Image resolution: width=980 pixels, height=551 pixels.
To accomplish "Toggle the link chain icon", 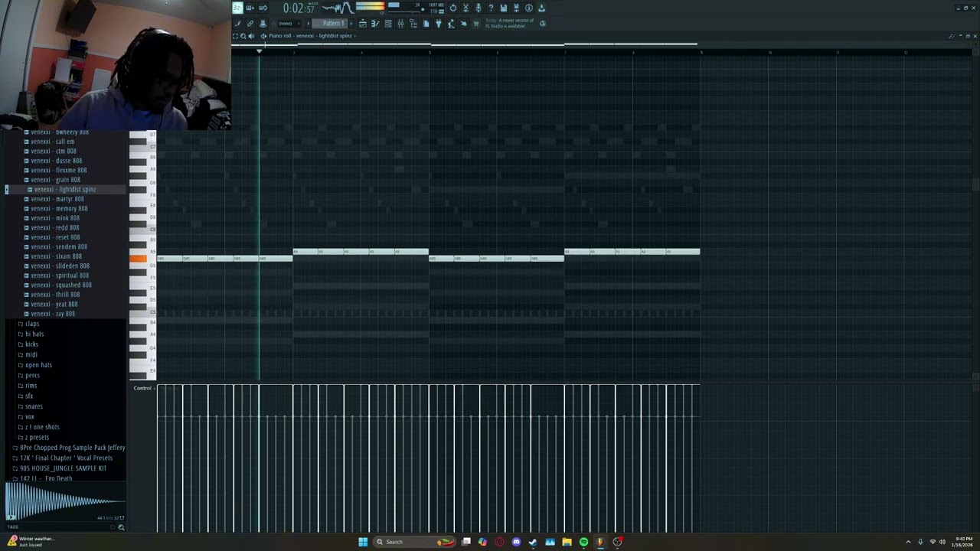I will (x=250, y=24).
